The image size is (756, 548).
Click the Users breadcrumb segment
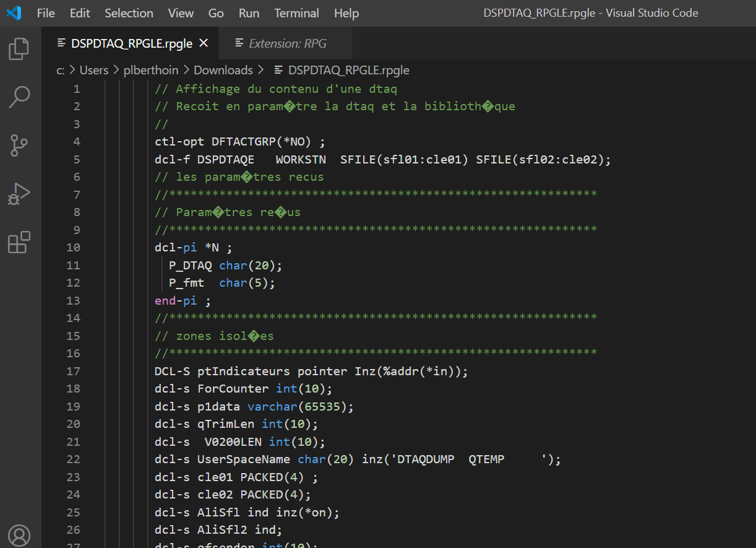click(94, 70)
